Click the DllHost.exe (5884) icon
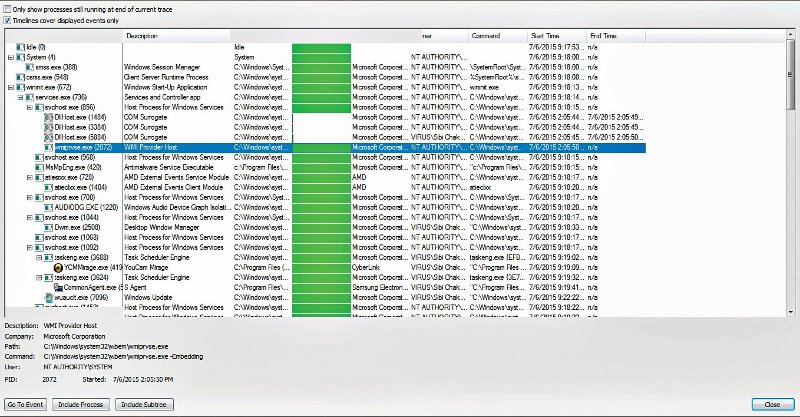This screenshot has width=800, height=417. (48, 137)
